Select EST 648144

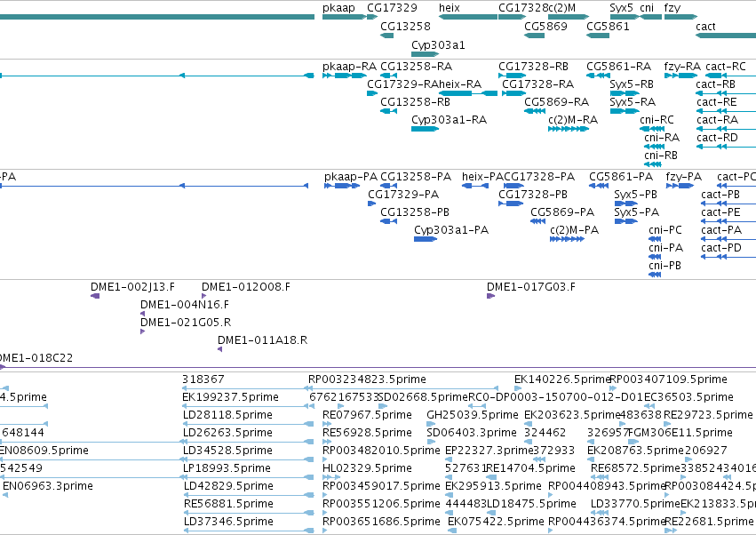point(90,442)
